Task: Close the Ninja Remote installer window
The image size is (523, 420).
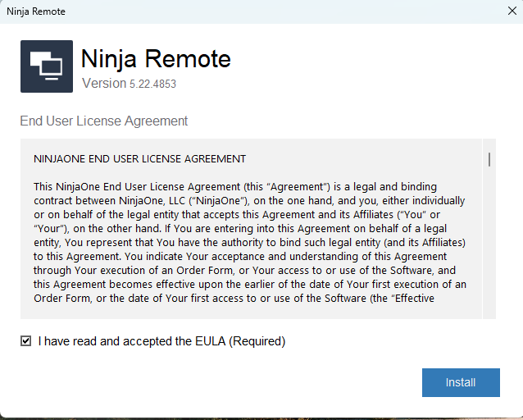Action: click(x=512, y=11)
